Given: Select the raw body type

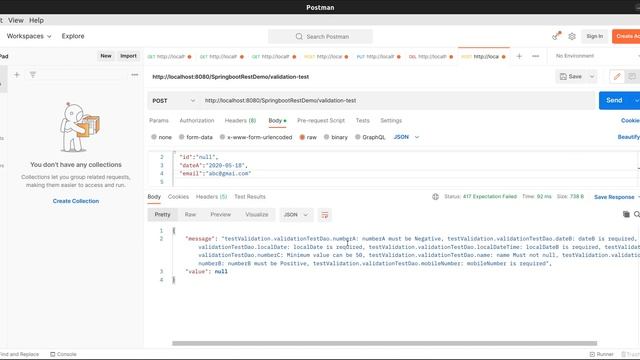Looking at the screenshot, I should coord(308,137).
